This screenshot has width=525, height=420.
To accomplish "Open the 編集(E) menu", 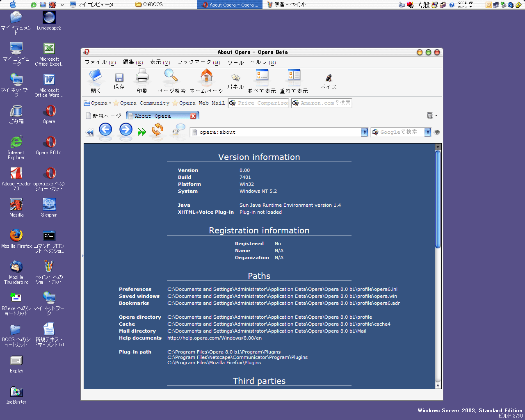I will point(133,62).
